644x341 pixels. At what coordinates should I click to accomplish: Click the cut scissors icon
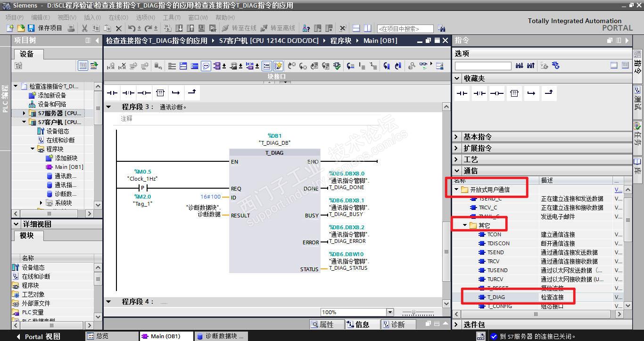[x=85, y=28]
